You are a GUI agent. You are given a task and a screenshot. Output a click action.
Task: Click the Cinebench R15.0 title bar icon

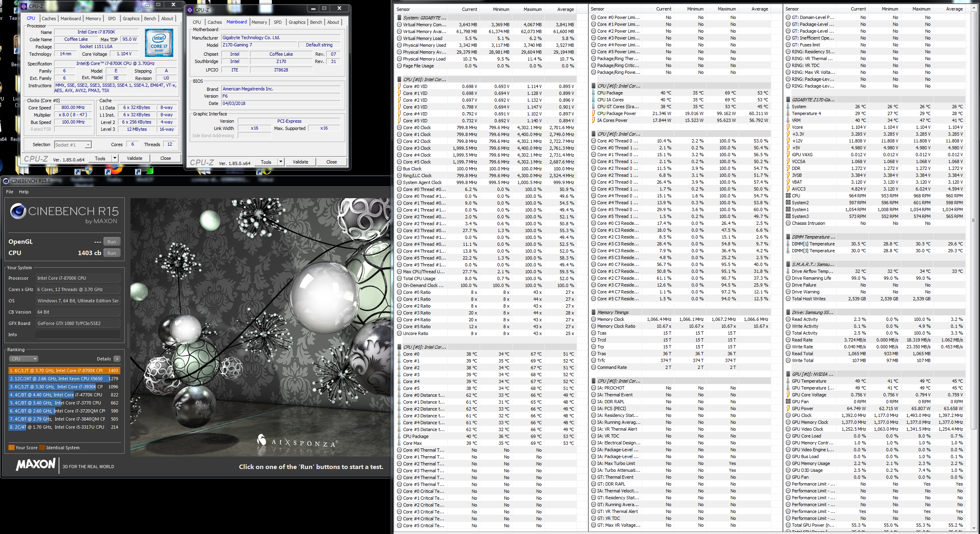[6, 181]
